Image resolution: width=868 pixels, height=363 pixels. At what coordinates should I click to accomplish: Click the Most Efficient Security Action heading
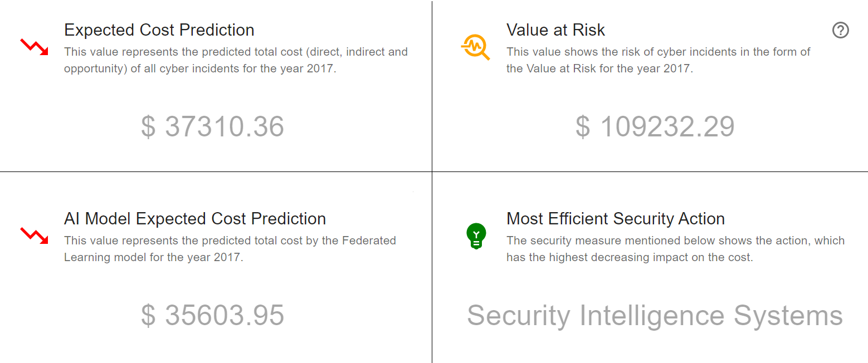pos(616,219)
